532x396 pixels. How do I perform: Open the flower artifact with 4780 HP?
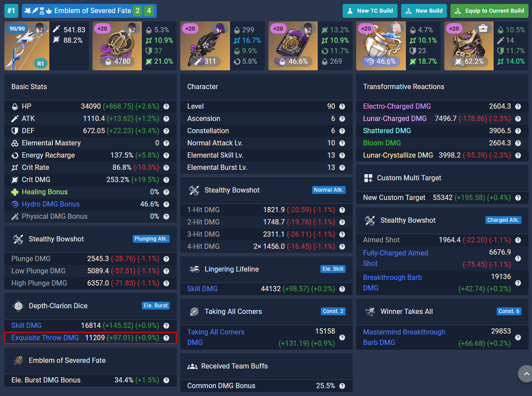coord(134,46)
